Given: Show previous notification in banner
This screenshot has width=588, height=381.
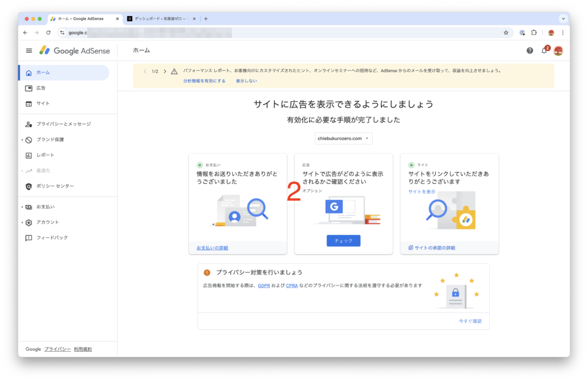Looking at the screenshot, I should tap(145, 71).
